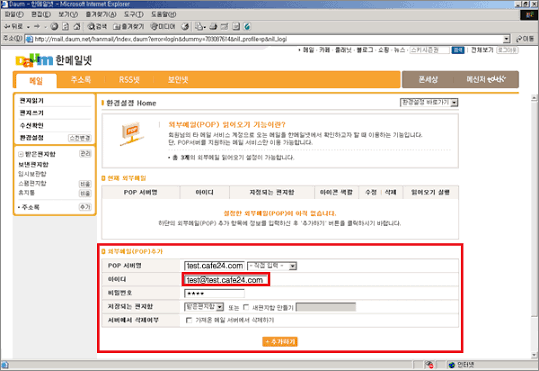Viewport: 539px width, 371px height.
Task: Click the status bar page icon at left
Action: 5,365
